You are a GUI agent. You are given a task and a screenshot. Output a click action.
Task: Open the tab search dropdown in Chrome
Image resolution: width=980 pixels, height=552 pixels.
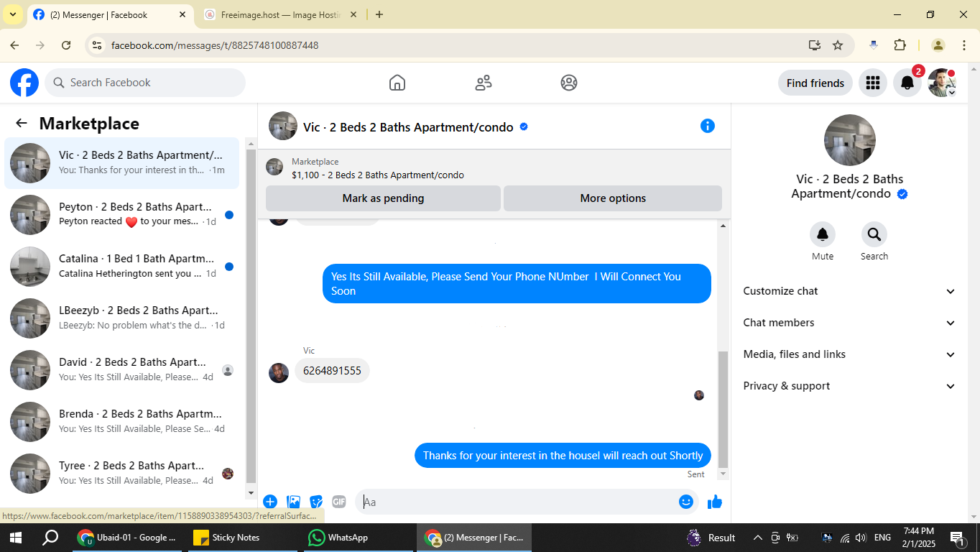(x=12, y=14)
